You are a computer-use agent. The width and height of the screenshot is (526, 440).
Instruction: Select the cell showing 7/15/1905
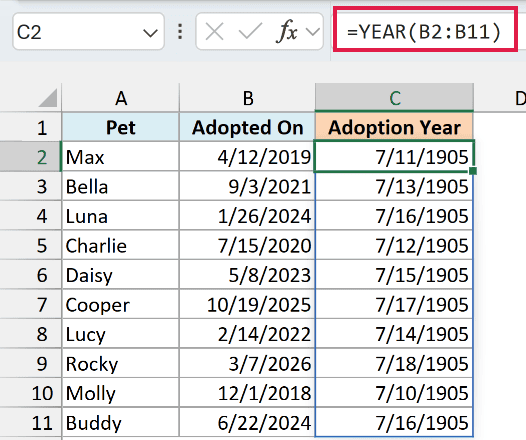[x=394, y=275]
